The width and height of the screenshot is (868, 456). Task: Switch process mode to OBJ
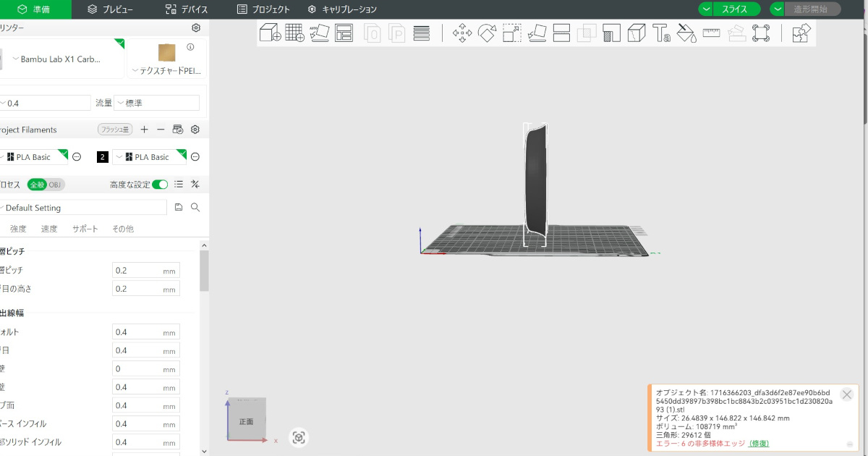(x=56, y=185)
